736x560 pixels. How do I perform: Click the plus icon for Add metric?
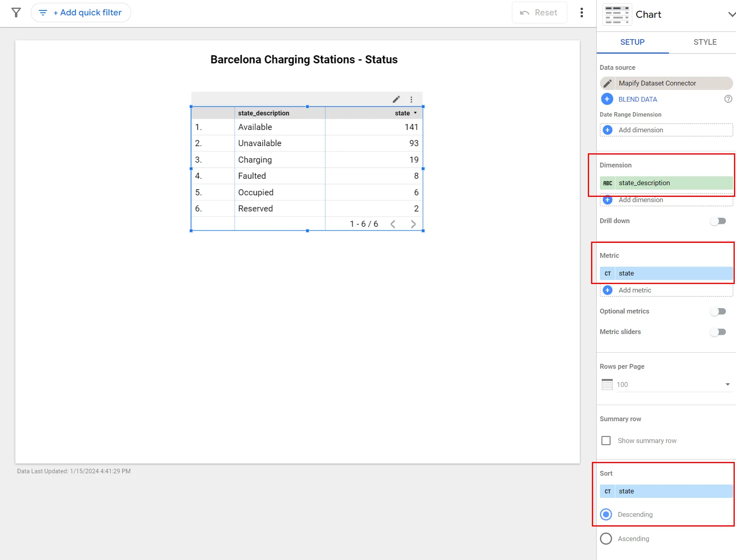point(608,290)
